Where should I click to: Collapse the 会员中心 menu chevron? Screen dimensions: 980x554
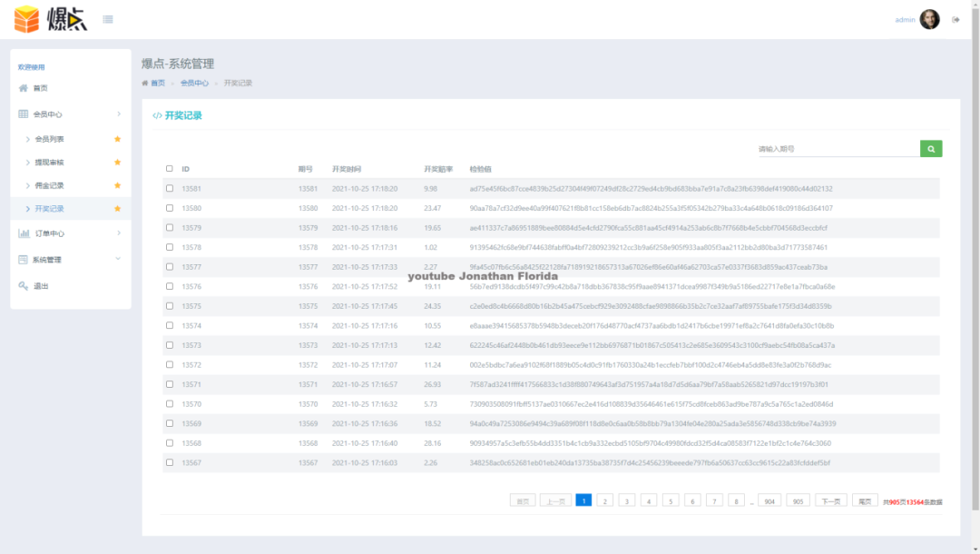[x=119, y=114]
